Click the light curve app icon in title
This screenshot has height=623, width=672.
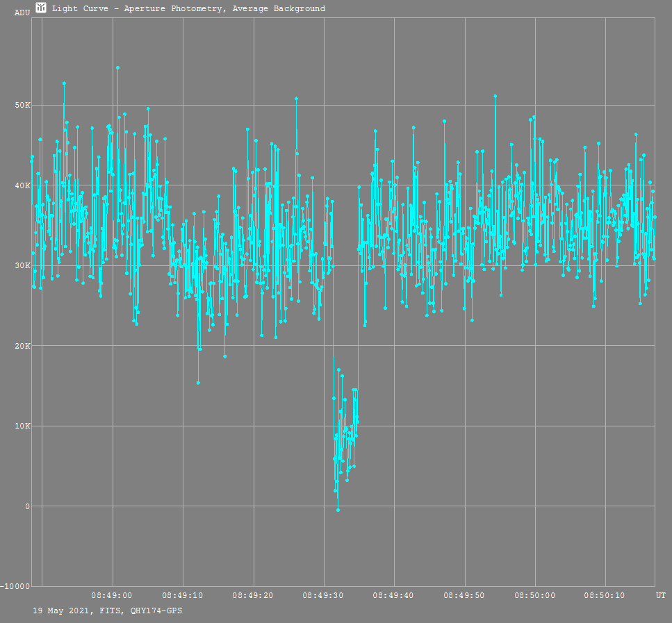41,8
